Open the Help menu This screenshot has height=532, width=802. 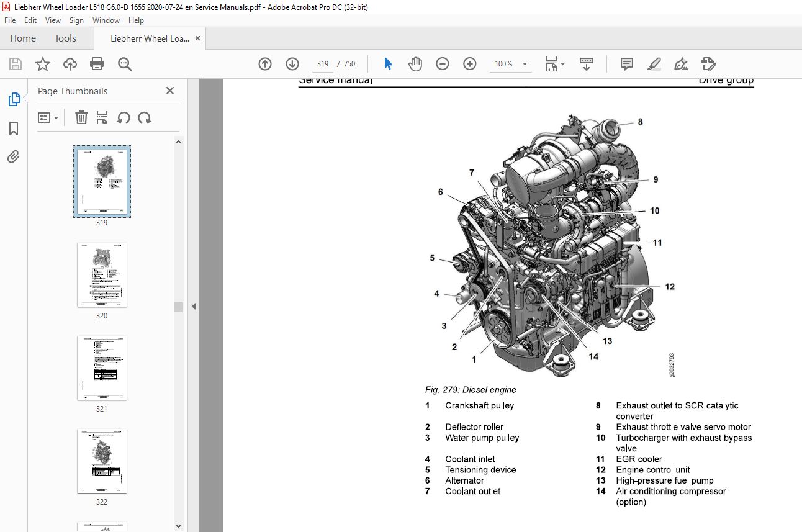[x=136, y=20]
